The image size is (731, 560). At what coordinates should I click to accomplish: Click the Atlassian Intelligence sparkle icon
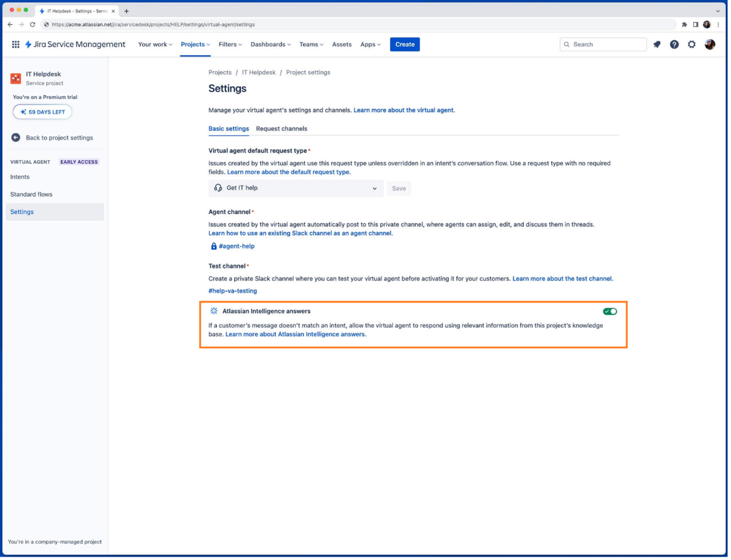point(215,312)
